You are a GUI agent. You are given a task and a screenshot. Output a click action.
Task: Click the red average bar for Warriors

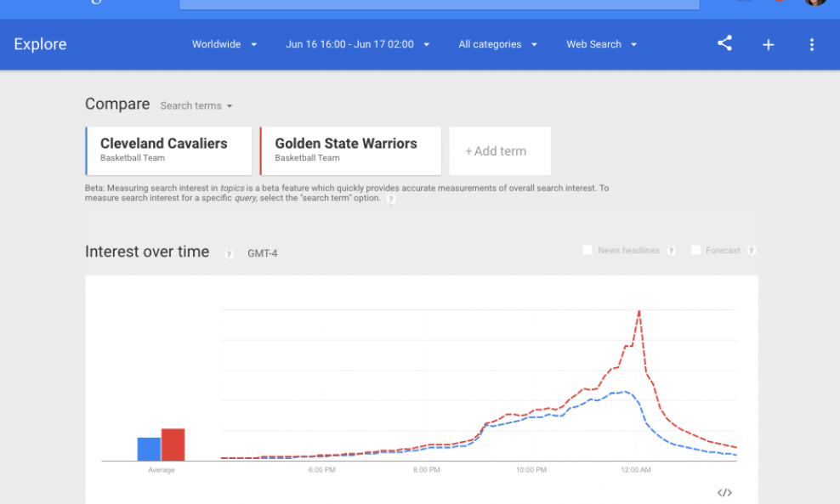click(173, 445)
